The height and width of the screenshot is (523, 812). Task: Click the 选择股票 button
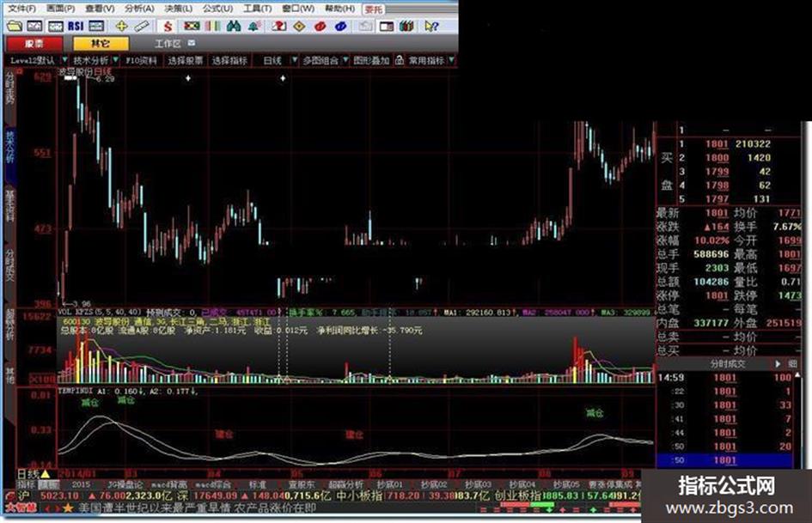tap(185, 61)
